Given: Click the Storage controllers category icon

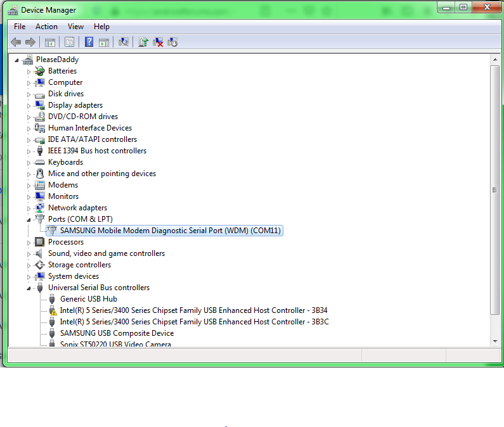Looking at the screenshot, I should click(40, 265).
